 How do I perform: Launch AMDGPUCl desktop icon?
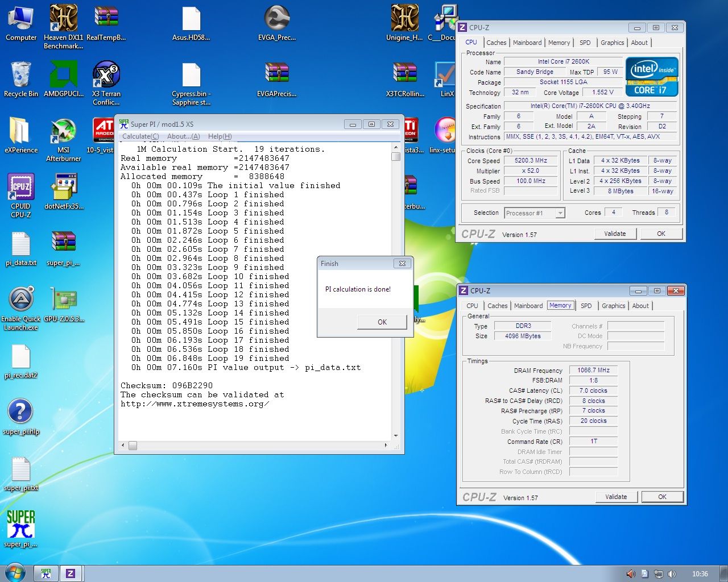click(x=64, y=80)
